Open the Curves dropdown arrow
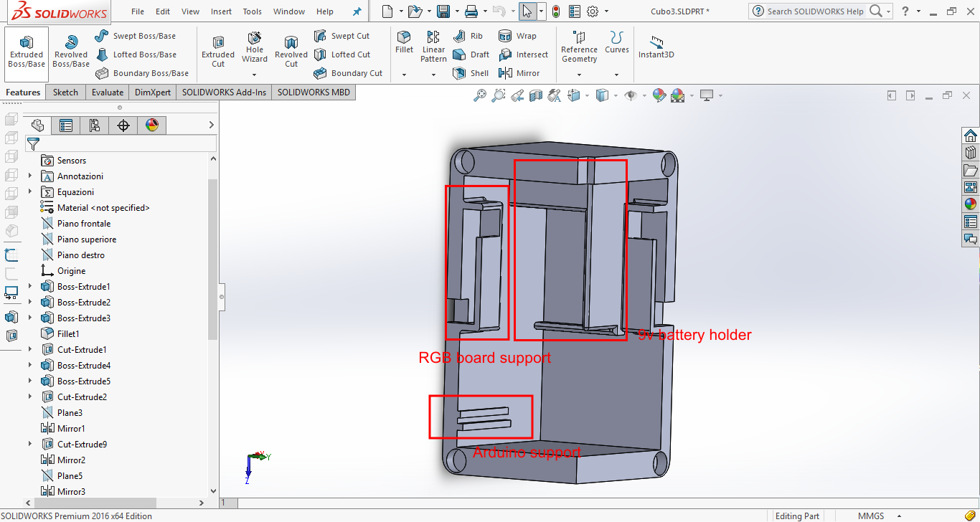 [x=616, y=75]
